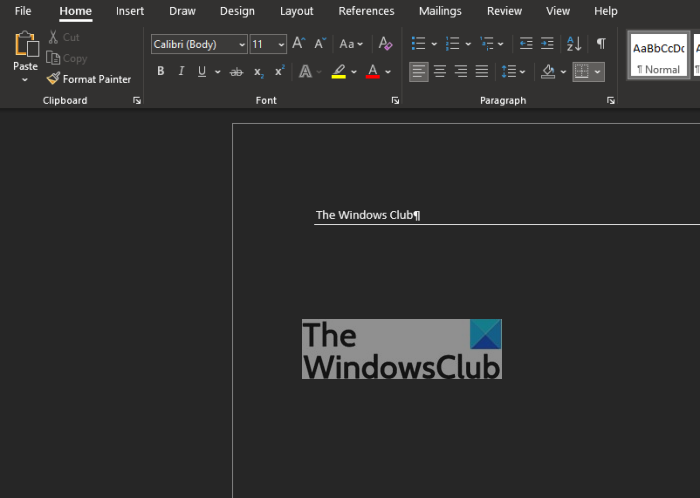This screenshot has width=700, height=498.
Task: Open the Insert ribbon tab
Action: pos(130,11)
